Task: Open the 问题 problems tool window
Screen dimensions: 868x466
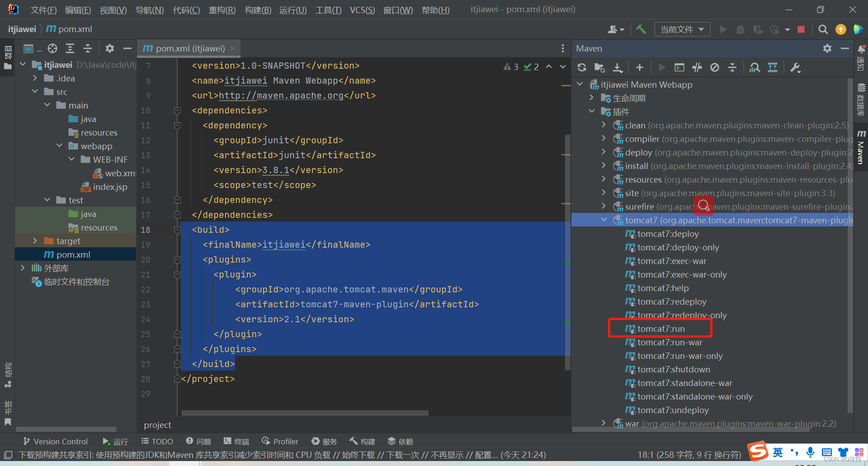Action: tap(198, 442)
